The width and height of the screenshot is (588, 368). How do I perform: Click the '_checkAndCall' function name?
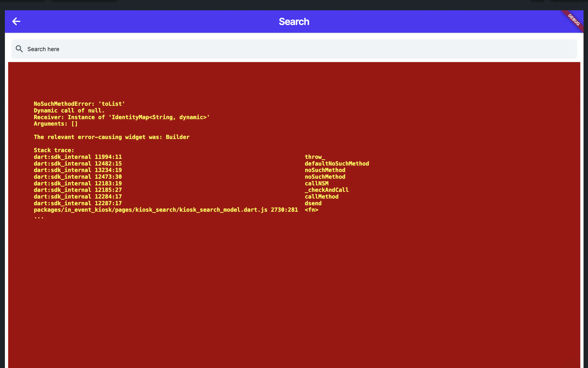[326, 190]
